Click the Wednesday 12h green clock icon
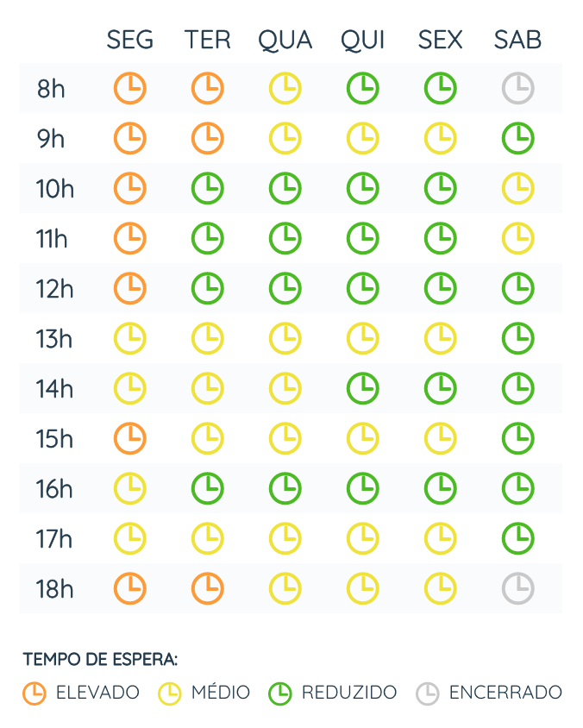The width and height of the screenshot is (583, 728). (x=285, y=288)
